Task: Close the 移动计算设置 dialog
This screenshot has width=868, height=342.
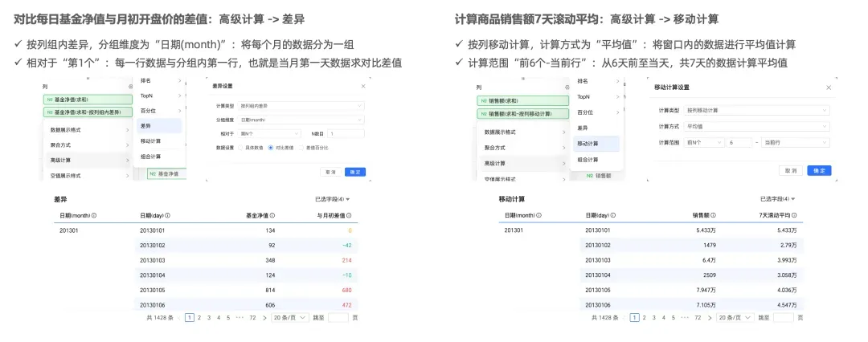Action: point(829,88)
